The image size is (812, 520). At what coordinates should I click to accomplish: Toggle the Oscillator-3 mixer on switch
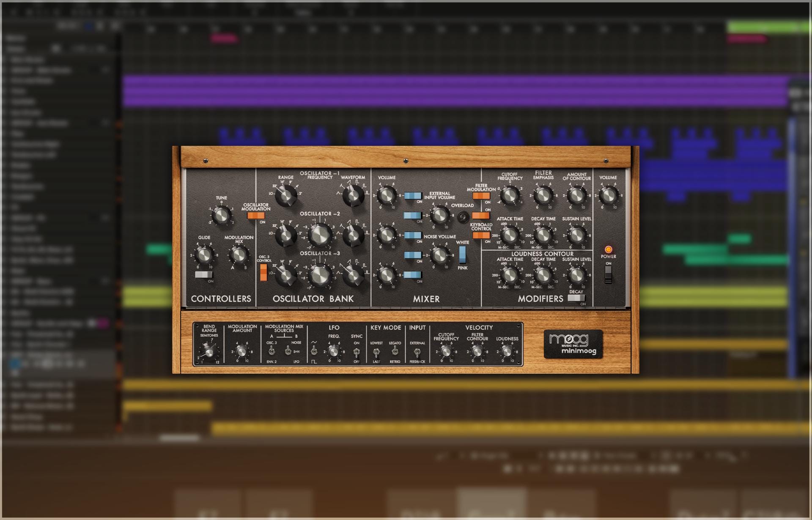pos(412,275)
